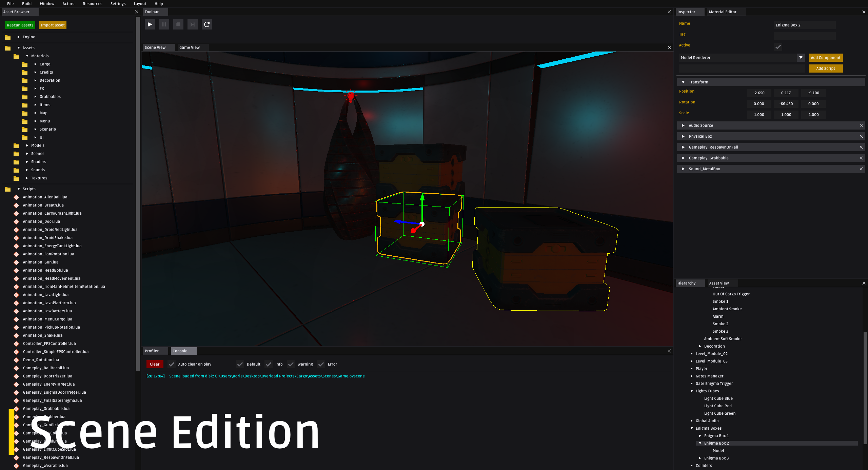
Task: Click the Rescan assets button
Action: pos(20,25)
